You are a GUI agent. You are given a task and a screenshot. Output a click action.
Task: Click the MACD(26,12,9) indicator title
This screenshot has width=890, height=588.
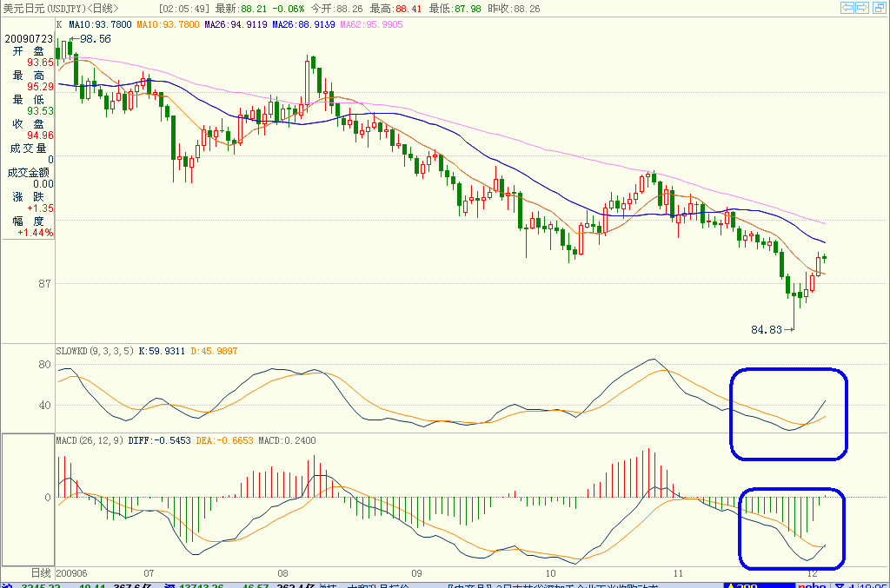click(90, 440)
